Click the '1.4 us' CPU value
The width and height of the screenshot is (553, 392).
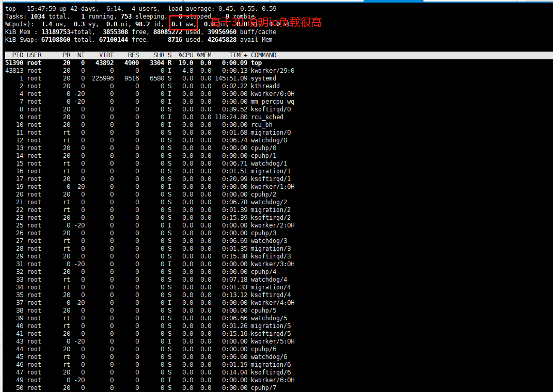click(x=53, y=24)
